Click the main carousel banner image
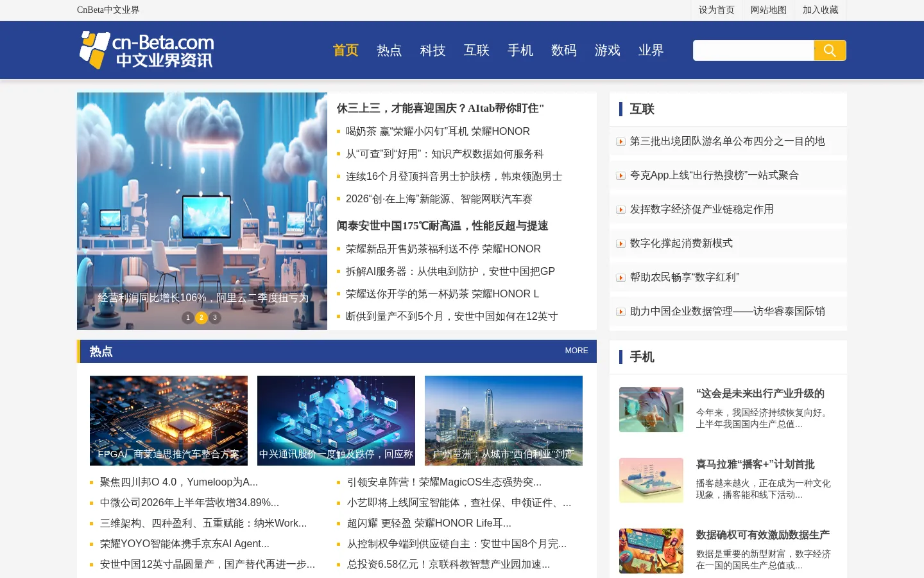The height and width of the screenshot is (578, 924). click(x=202, y=211)
